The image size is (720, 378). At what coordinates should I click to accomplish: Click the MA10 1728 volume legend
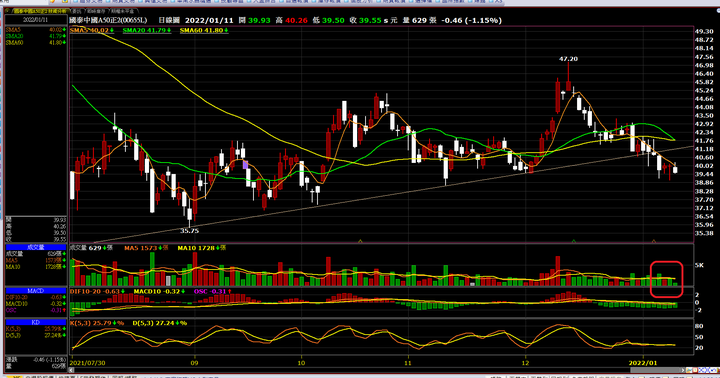(x=202, y=248)
